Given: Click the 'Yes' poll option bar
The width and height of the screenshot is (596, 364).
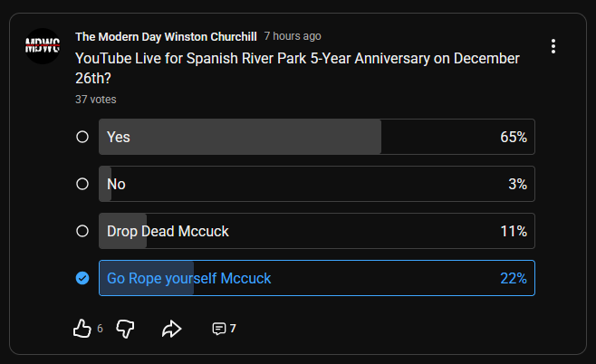Looking at the screenshot, I should tap(316, 137).
